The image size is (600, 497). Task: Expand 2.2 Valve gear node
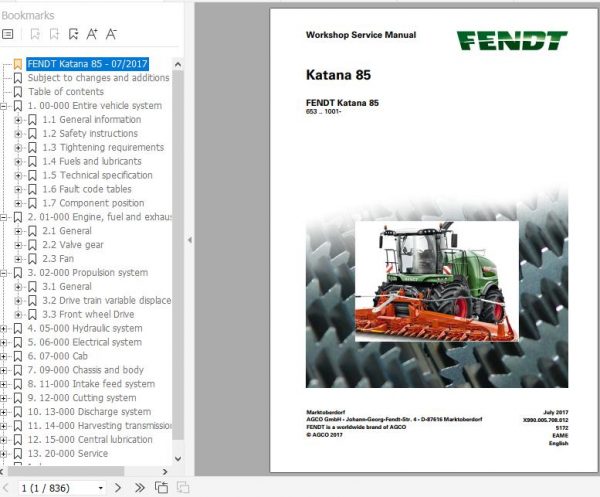click(x=18, y=245)
